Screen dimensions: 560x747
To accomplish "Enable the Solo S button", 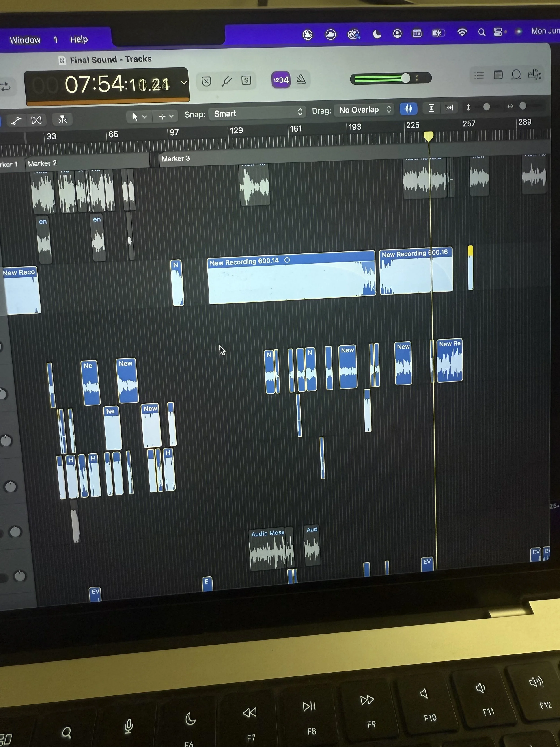I will pos(246,80).
